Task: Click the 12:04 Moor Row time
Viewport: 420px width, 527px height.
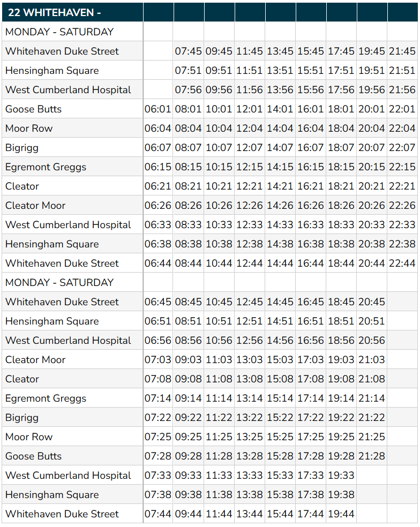Action: coord(250,129)
